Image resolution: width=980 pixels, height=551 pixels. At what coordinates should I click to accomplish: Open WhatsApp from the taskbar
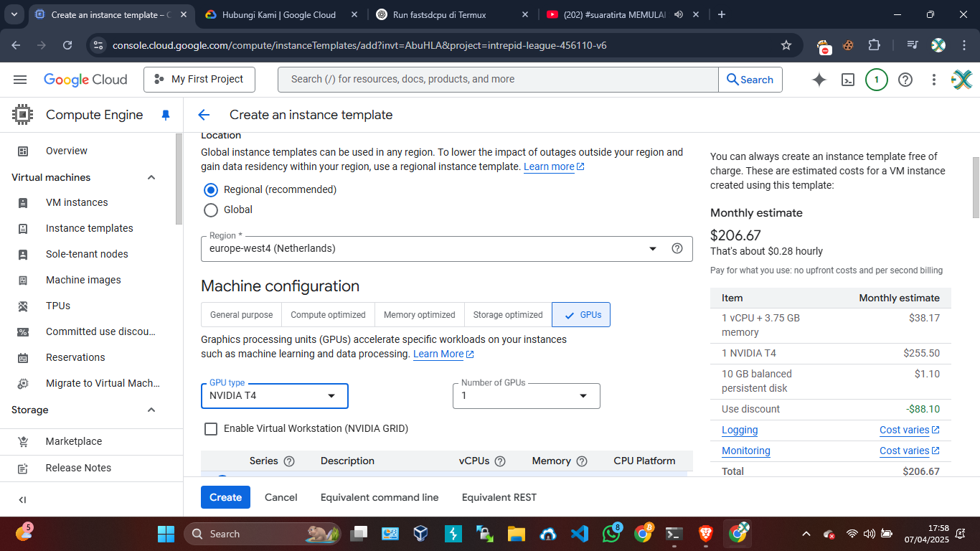(612, 534)
